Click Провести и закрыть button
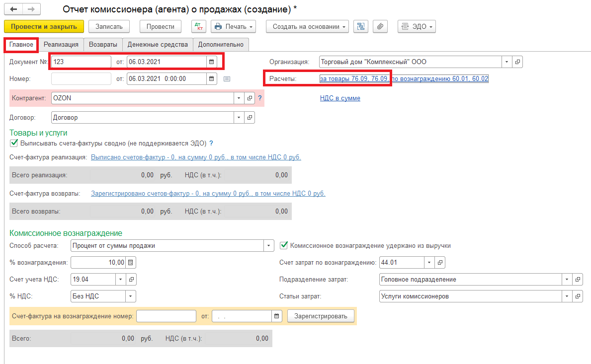 [x=44, y=26]
